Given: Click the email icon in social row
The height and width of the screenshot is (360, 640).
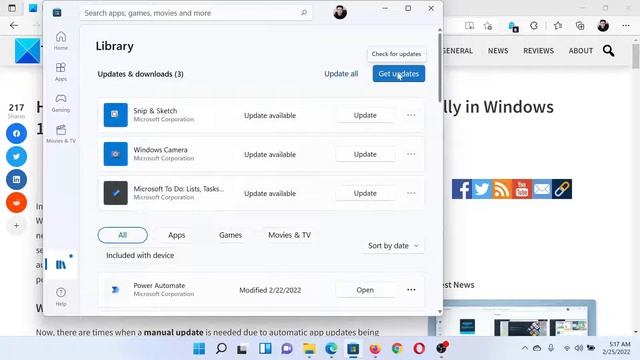Looking at the screenshot, I should 542,189.
